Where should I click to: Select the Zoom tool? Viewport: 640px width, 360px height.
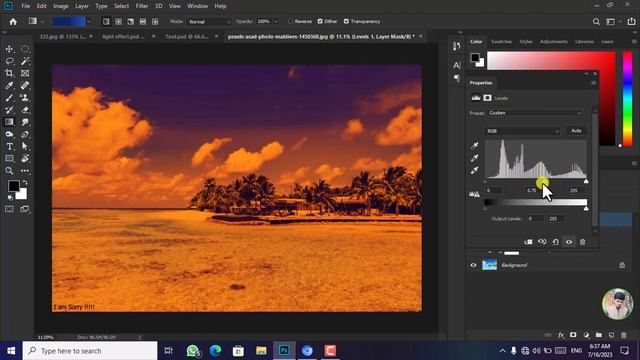[x=9, y=171]
